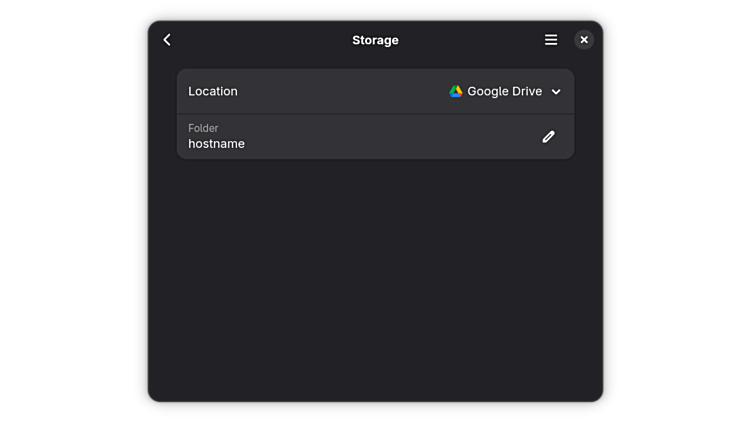This screenshot has width=752, height=423.
Task: Click blank header space right of Storage title
Action: (x=470, y=40)
